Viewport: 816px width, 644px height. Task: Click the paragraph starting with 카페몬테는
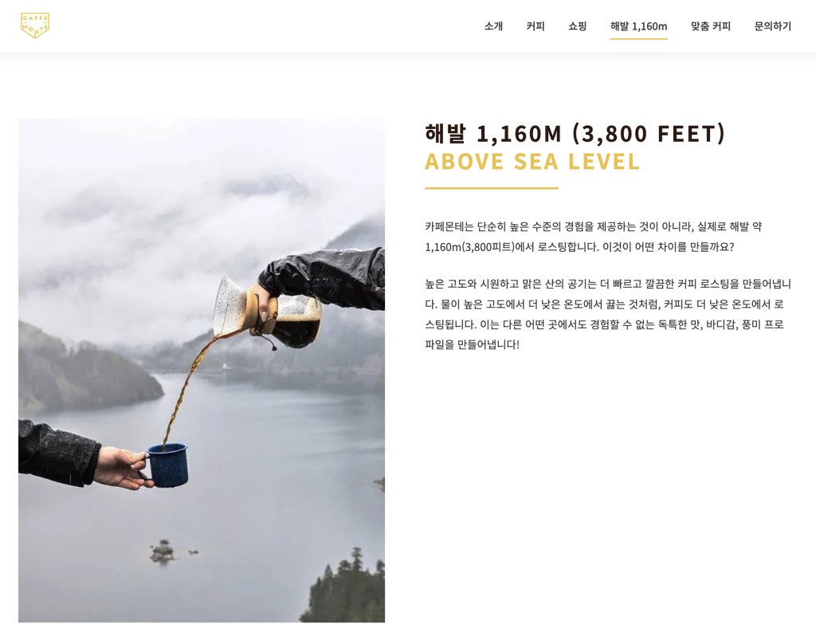point(593,237)
